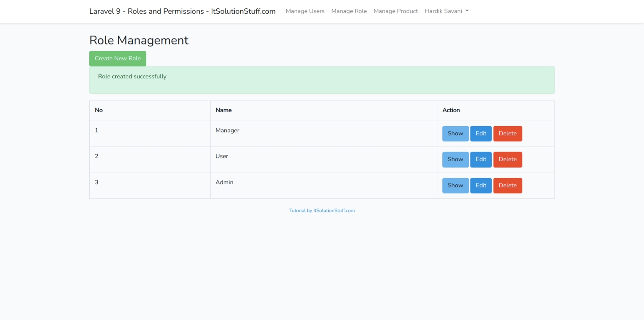The height and width of the screenshot is (320, 644).
Task: Edit the Admin role
Action: pyautogui.click(x=480, y=185)
